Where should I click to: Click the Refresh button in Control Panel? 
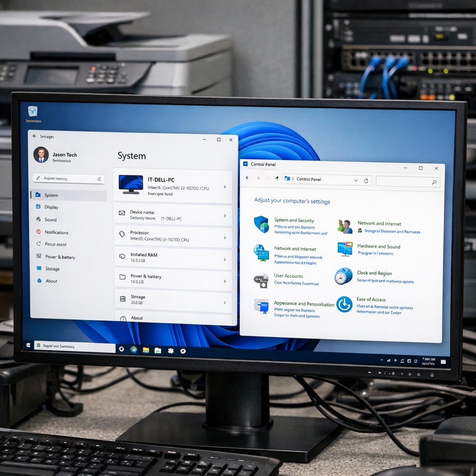(x=366, y=180)
